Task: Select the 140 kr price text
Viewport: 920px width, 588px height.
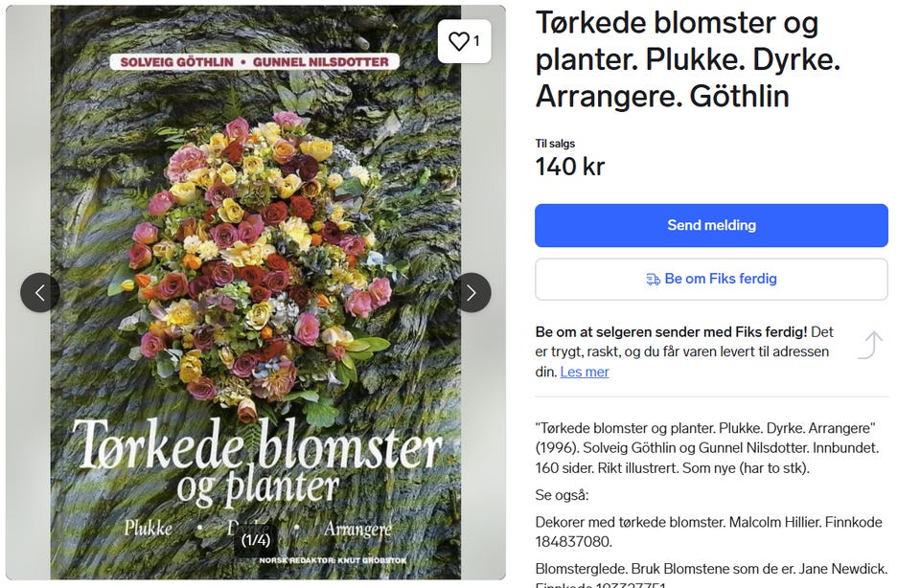Action: pyautogui.click(x=569, y=166)
